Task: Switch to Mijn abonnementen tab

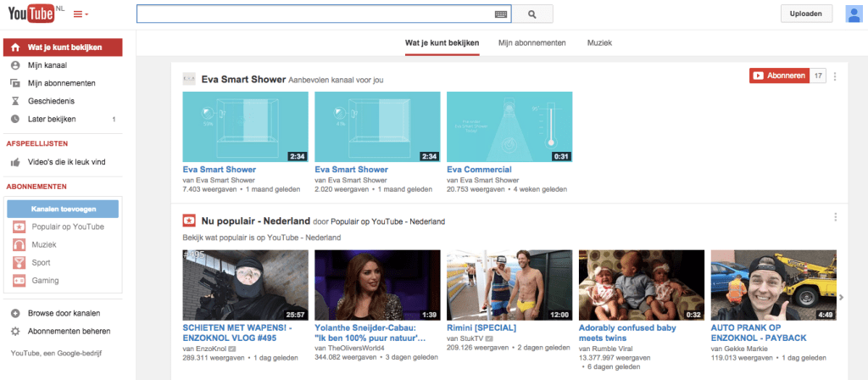Action: tap(533, 42)
